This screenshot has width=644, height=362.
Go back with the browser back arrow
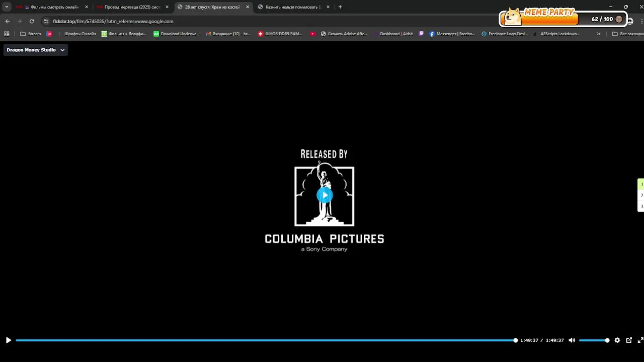(7, 21)
